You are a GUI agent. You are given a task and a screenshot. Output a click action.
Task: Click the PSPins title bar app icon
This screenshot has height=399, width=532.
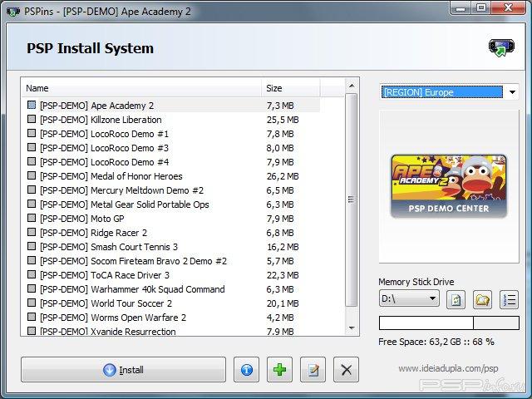pyautogui.click(x=13, y=12)
